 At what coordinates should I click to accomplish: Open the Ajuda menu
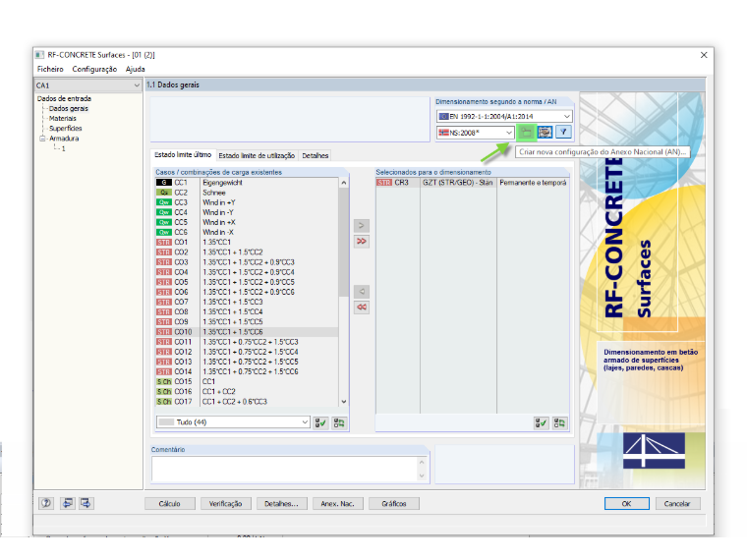coord(136,70)
